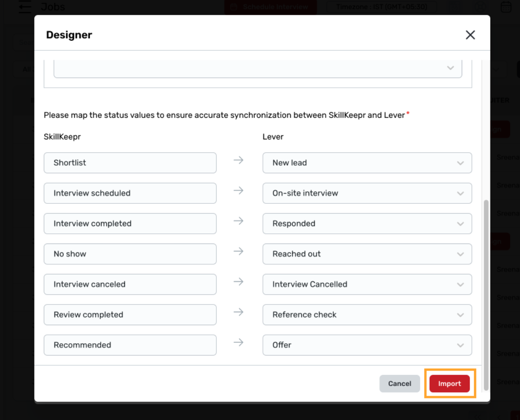Click the arrow icon beside Shortlist

(239, 161)
